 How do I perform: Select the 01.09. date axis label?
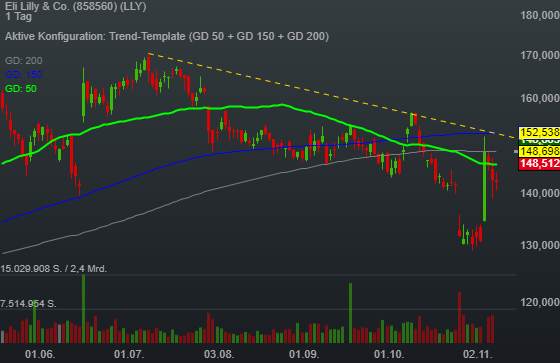click(304, 354)
